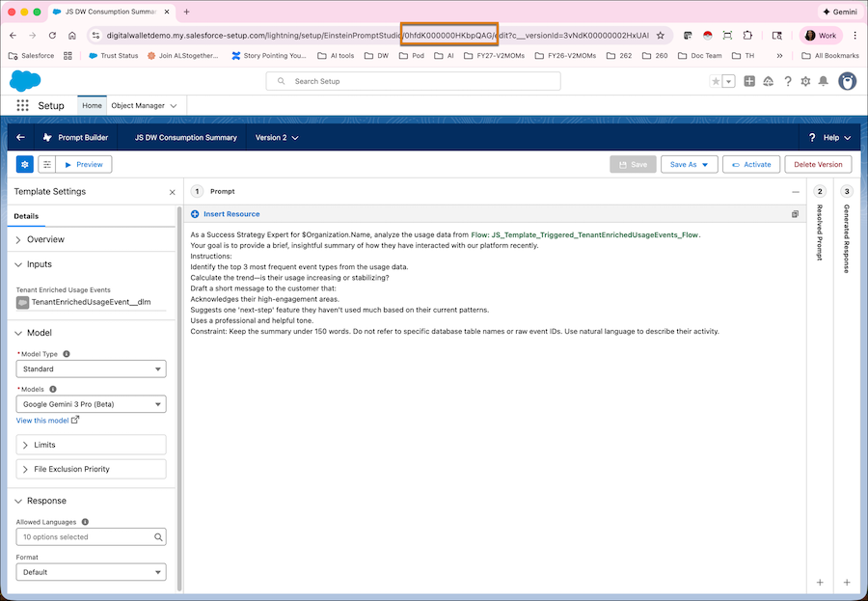
Task: Open new browser tab with plus icon
Action: coord(186,12)
